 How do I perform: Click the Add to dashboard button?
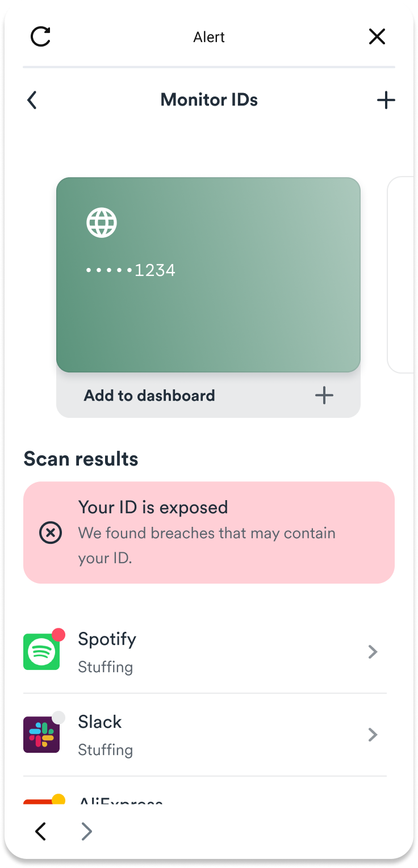[150, 396]
